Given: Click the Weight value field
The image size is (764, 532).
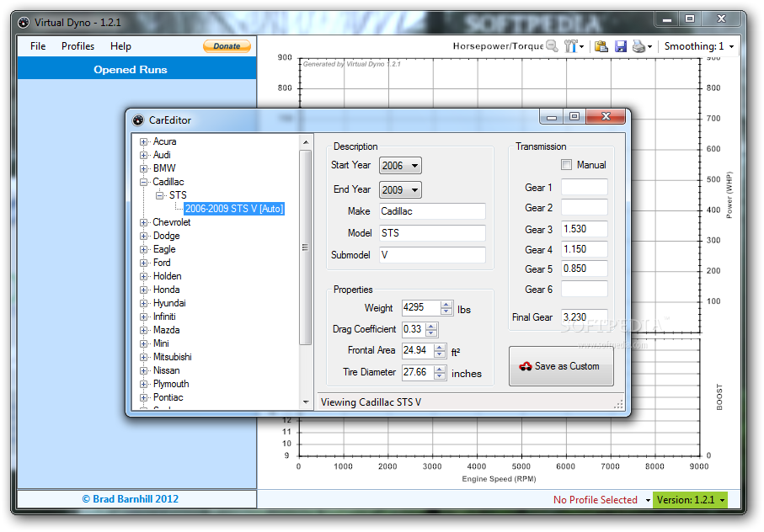Looking at the screenshot, I should tap(421, 307).
